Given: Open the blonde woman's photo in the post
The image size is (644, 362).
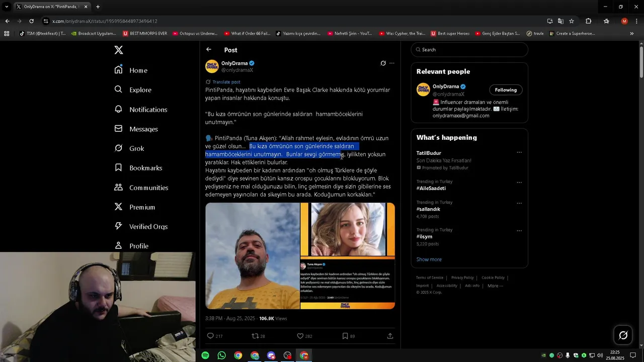Looking at the screenshot, I should [x=348, y=229].
